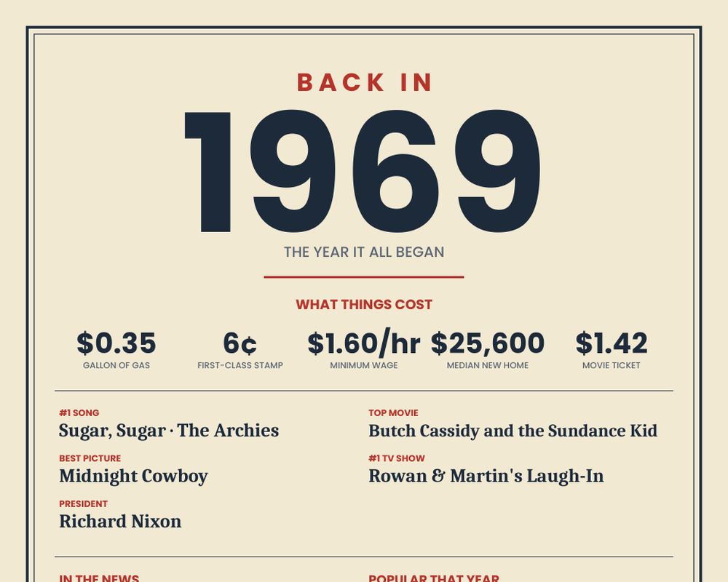Click the red divider line under subtitle
The width and height of the screenshot is (728, 582).
click(364, 277)
